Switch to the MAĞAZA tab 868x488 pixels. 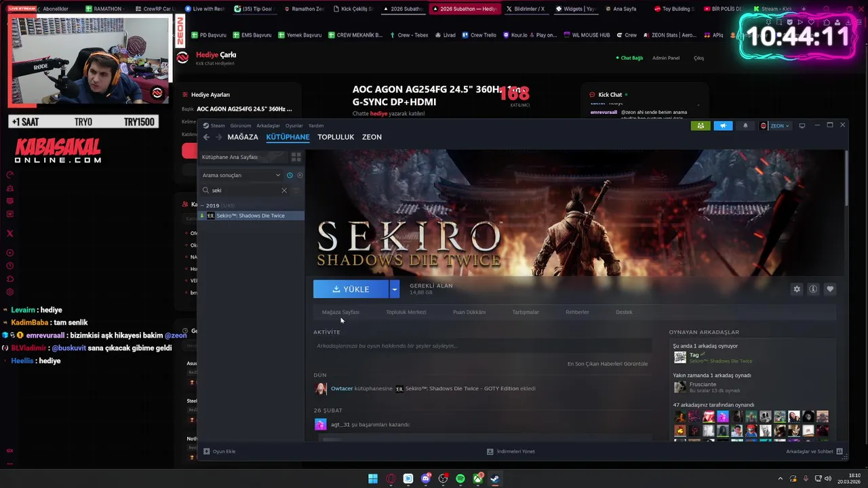(x=243, y=137)
